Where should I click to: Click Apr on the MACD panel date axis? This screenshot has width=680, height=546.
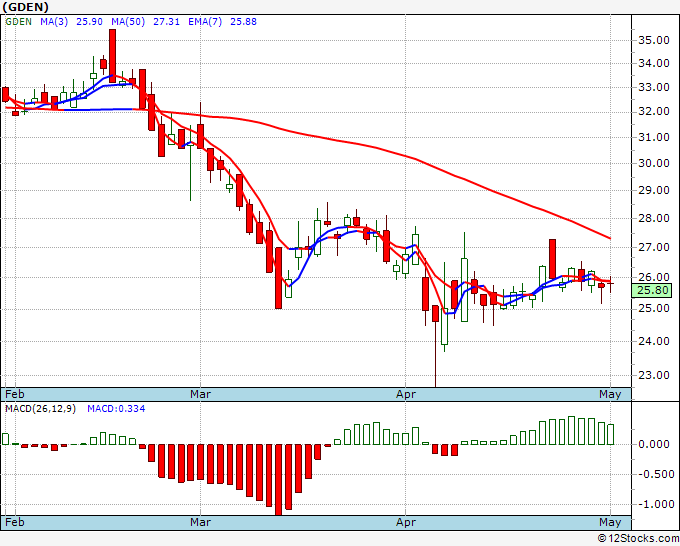[406, 522]
